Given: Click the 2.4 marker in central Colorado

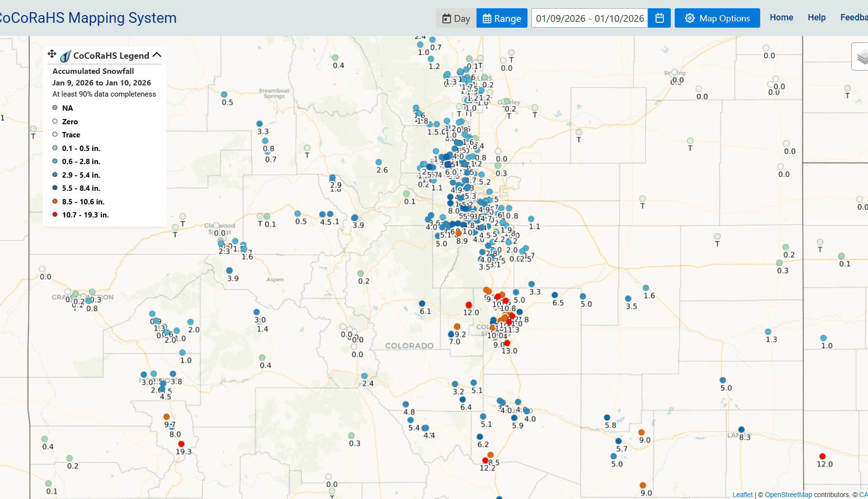Looking at the screenshot, I should [364, 376].
